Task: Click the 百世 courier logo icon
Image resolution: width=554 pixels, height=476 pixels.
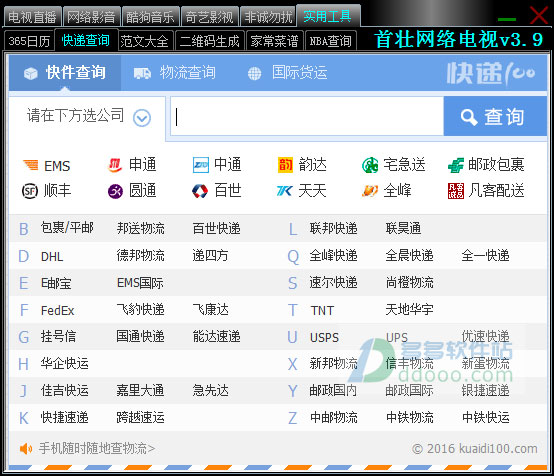Action: click(x=200, y=191)
